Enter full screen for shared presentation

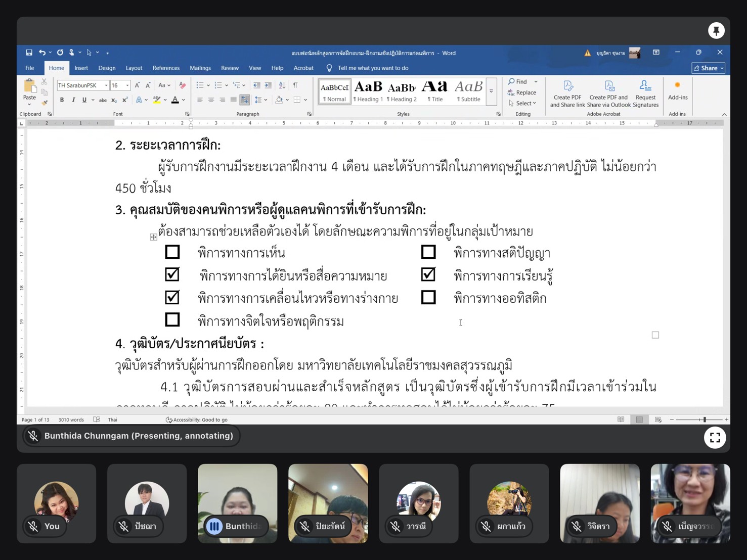tap(715, 438)
